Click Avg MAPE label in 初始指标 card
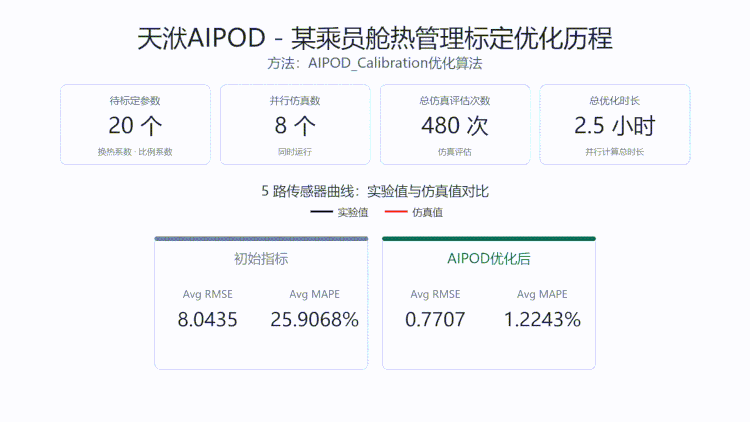The width and height of the screenshot is (750, 422). click(315, 294)
